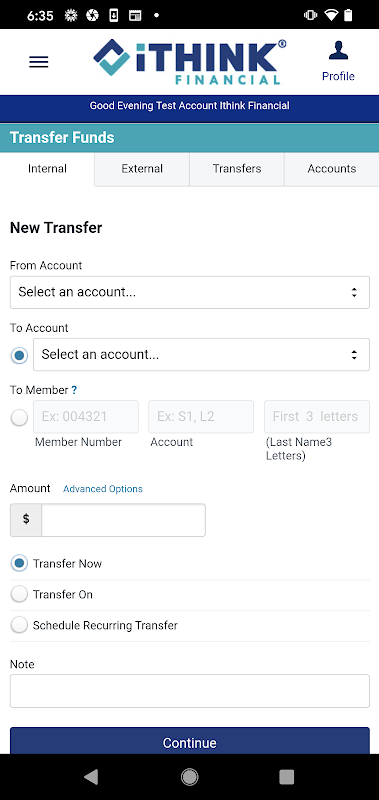379x800 pixels.
Task: Open the To Account dropdown
Action: pyautogui.click(x=201, y=355)
